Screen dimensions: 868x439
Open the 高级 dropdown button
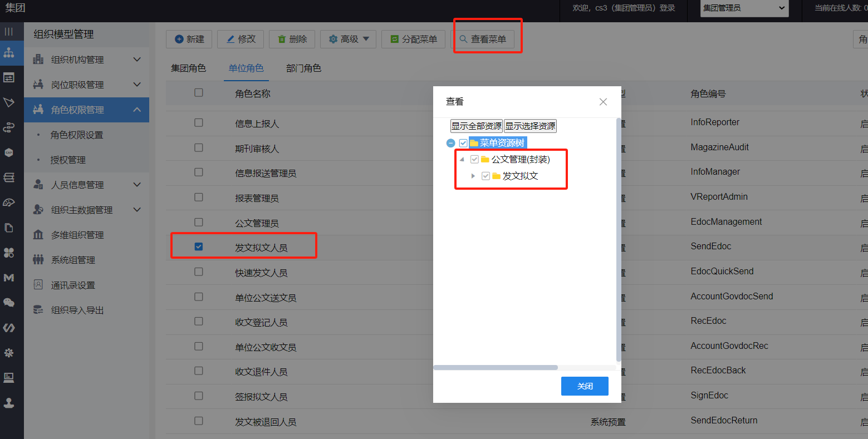pyautogui.click(x=349, y=39)
